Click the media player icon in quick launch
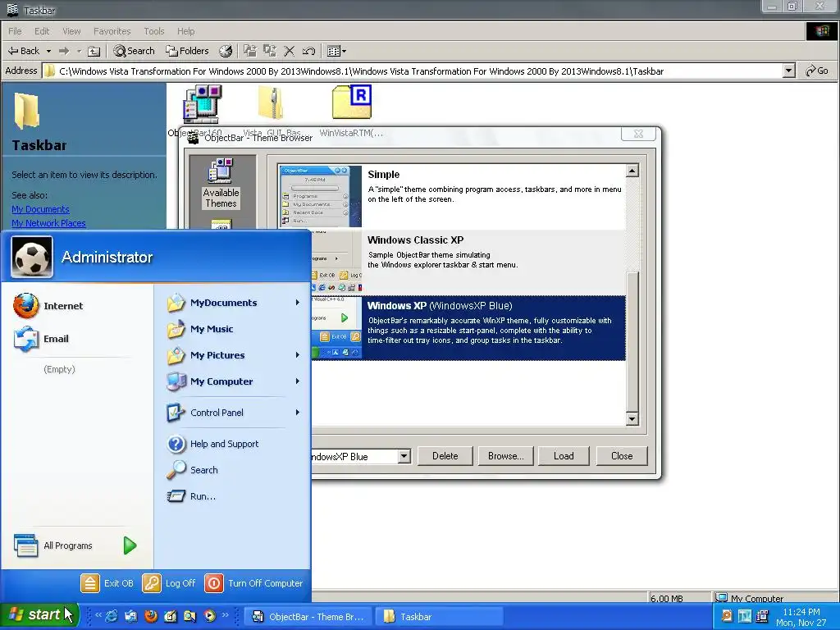Image resolution: width=840 pixels, height=630 pixels. [209, 616]
